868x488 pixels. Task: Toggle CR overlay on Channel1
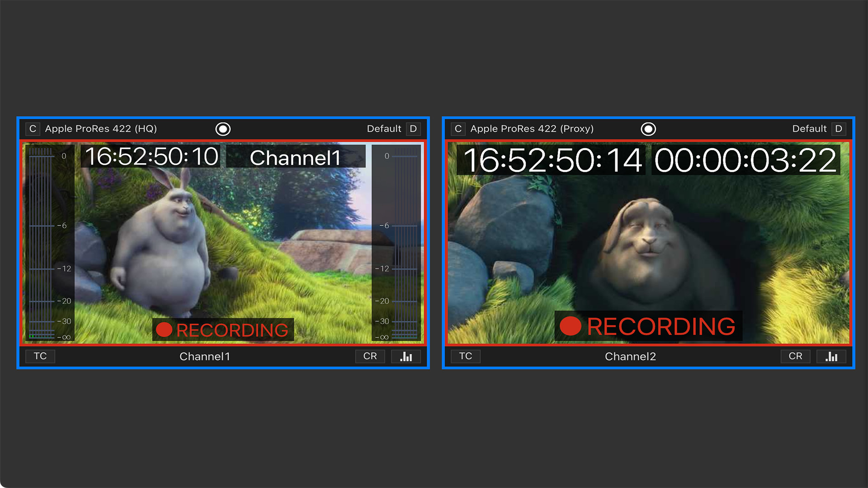370,356
